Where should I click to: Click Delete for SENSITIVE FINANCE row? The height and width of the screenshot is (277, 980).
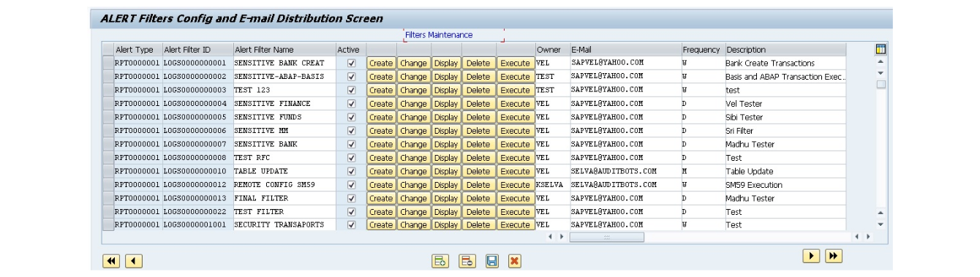478,104
